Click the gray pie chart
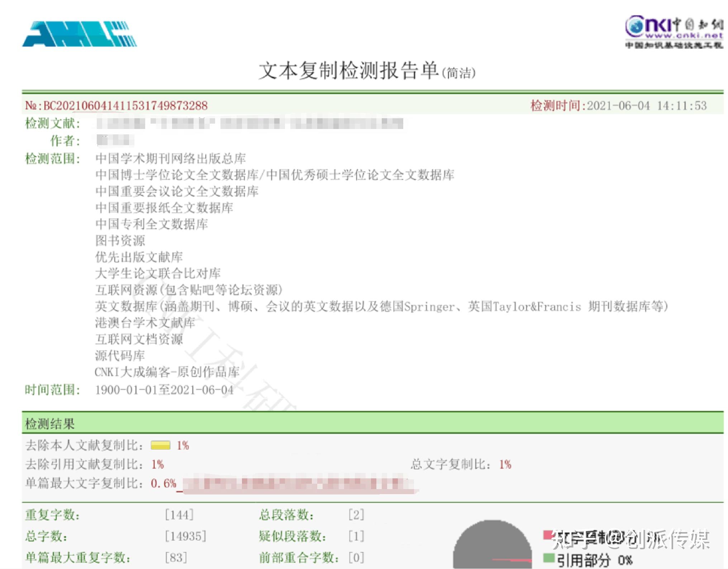The height and width of the screenshot is (569, 728). coord(493,545)
